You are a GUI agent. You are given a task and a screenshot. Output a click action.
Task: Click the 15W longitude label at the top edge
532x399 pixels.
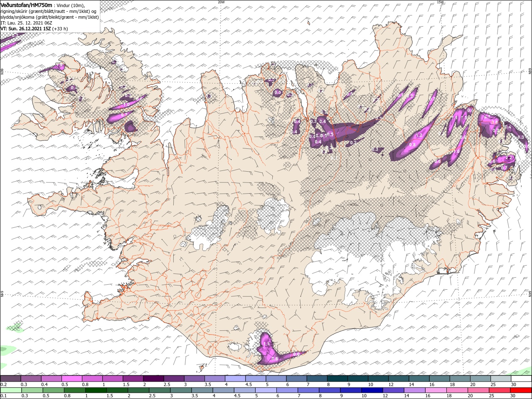click(x=440, y=2)
